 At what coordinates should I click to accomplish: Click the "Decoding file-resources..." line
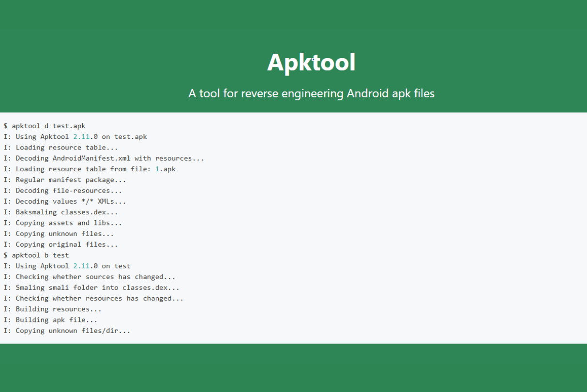pyautogui.click(x=63, y=190)
